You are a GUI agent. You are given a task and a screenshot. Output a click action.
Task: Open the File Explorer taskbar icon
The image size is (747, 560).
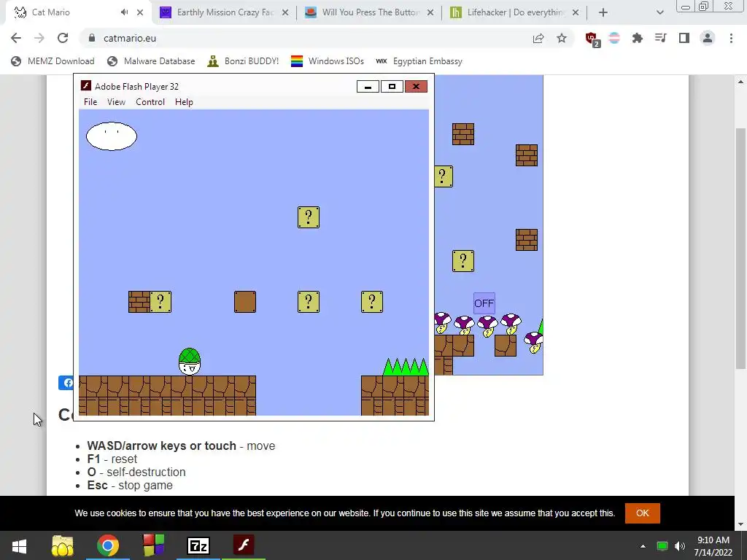pos(63,545)
